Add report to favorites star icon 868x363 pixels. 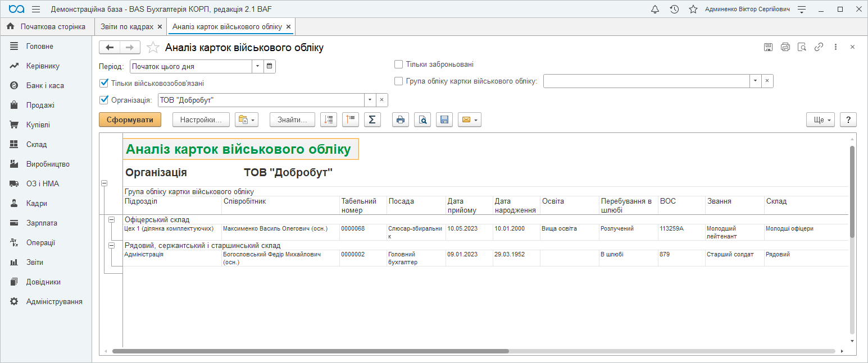click(x=153, y=48)
